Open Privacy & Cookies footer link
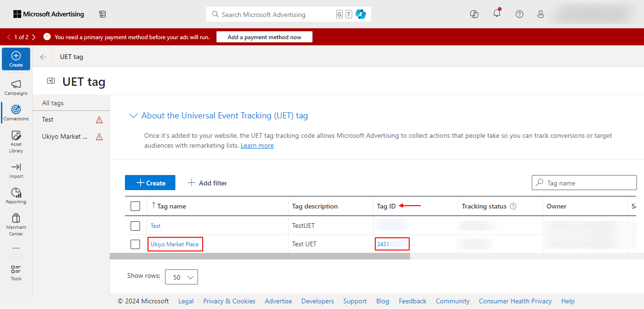 [229, 301]
